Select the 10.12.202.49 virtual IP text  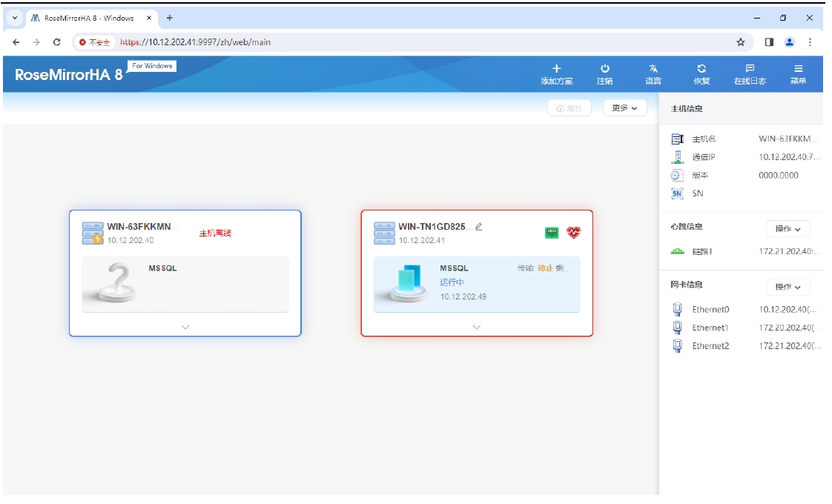click(x=463, y=296)
